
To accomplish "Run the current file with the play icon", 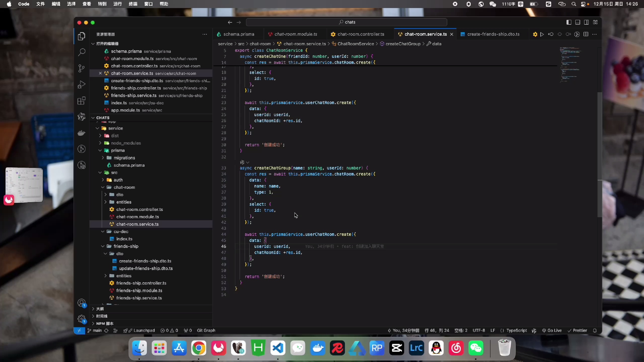I will (542, 34).
